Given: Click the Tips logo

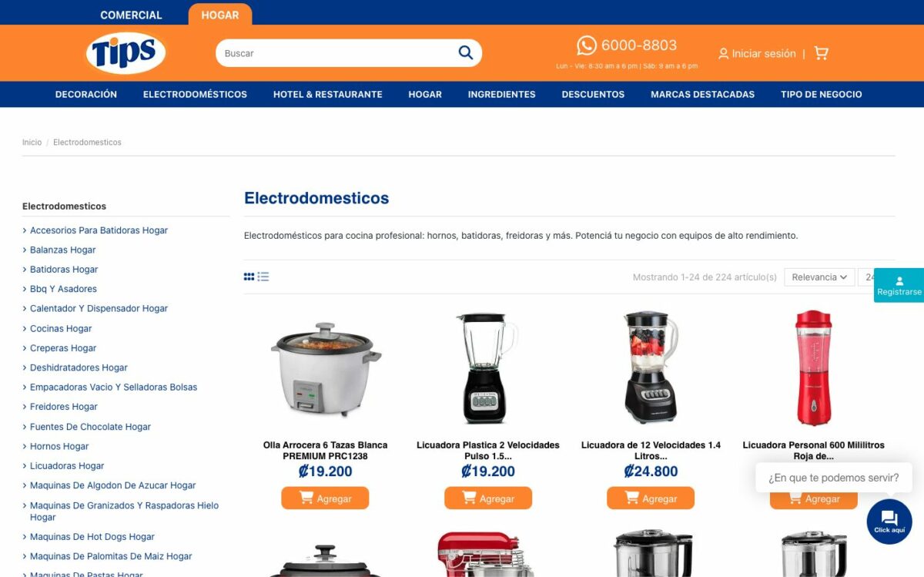Looking at the screenshot, I should [x=126, y=52].
